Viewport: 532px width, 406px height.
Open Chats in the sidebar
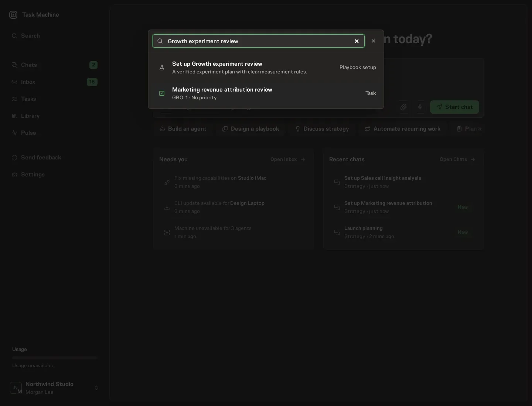(55, 65)
